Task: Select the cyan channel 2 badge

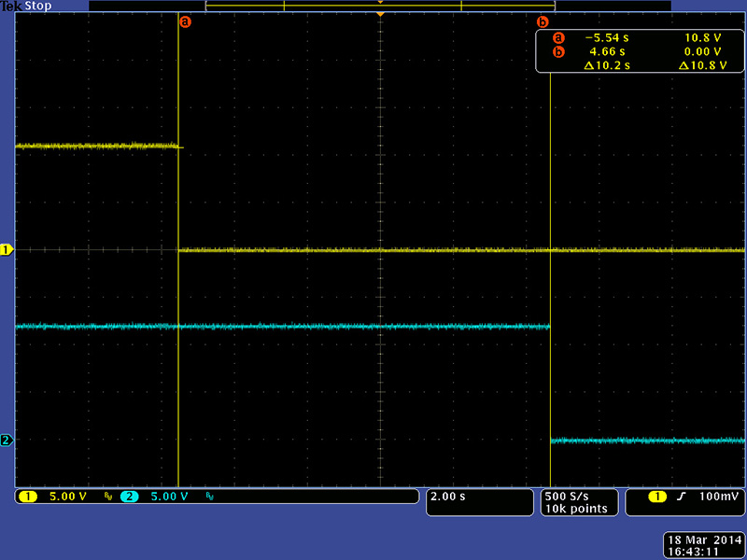Action: 130,497
